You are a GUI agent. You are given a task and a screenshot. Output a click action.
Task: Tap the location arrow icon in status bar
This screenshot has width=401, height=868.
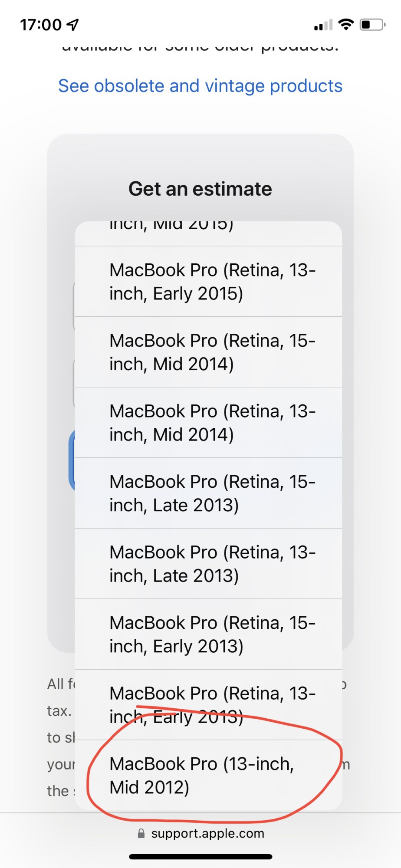click(x=73, y=25)
